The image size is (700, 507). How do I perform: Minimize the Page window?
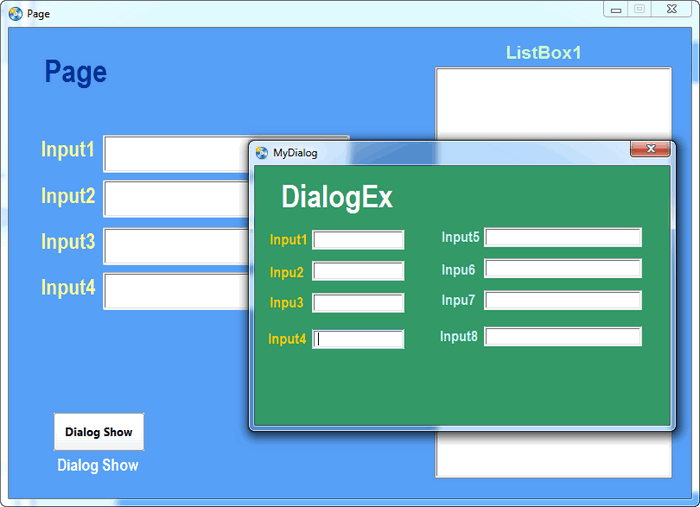[616, 9]
